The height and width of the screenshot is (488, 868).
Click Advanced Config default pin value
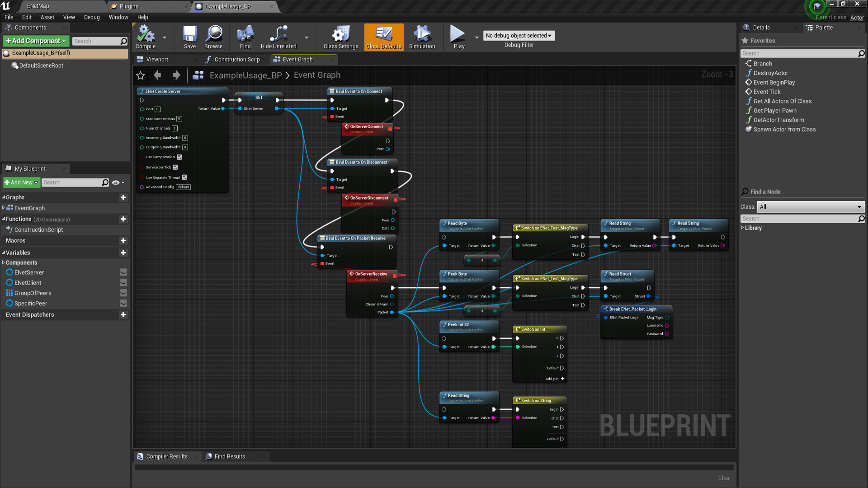(183, 187)
